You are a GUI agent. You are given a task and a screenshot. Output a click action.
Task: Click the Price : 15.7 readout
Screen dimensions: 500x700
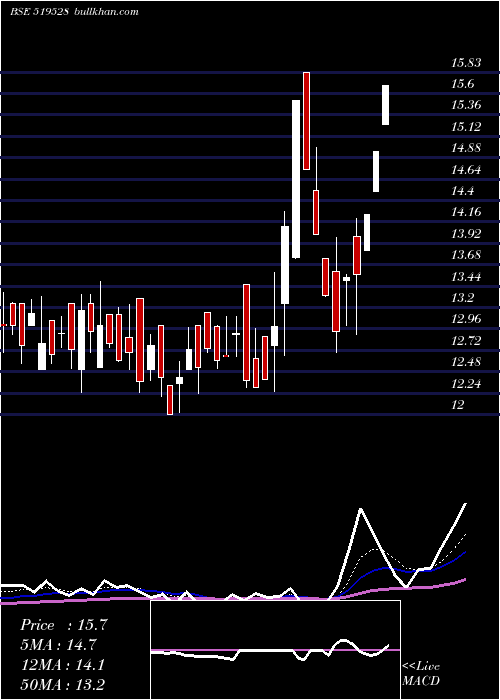coord(64,625)
